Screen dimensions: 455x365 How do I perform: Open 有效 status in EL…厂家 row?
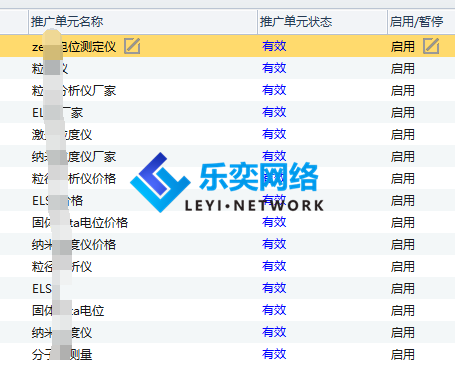tap(274, 112)
